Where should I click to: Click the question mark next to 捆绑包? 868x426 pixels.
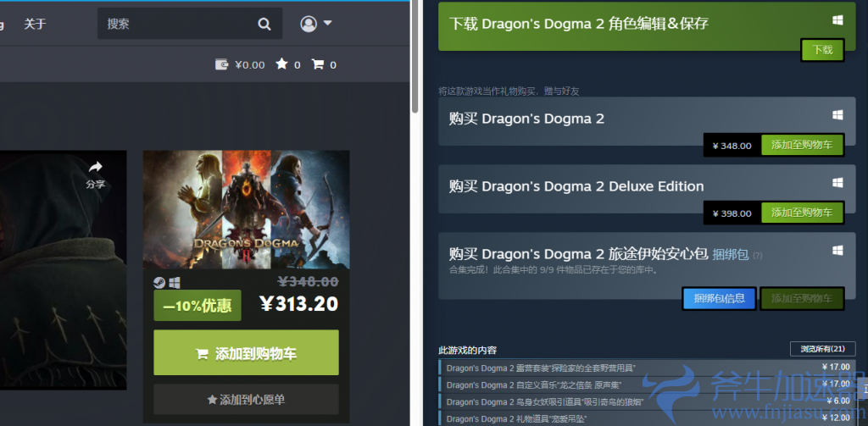(x=757, y=255)
